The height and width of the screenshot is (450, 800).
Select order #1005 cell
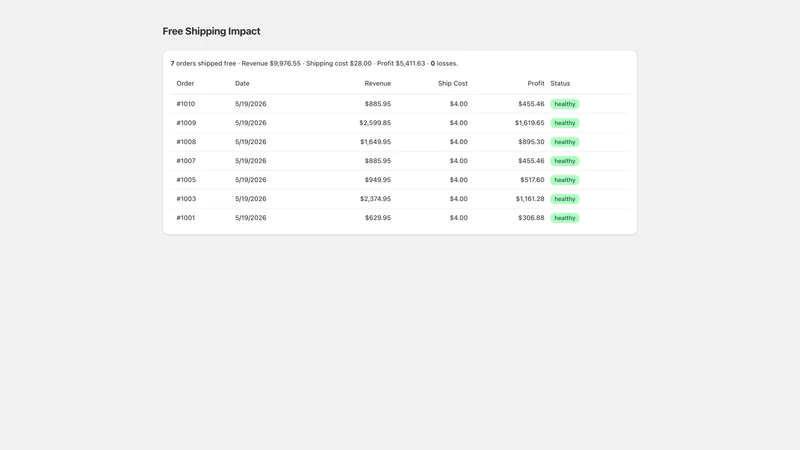(x=186, y=180)
